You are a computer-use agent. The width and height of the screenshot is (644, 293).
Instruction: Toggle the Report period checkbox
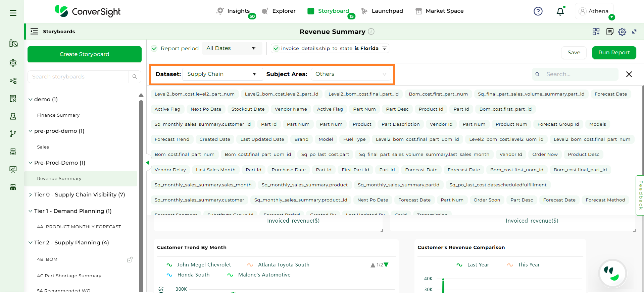[154, 49]
